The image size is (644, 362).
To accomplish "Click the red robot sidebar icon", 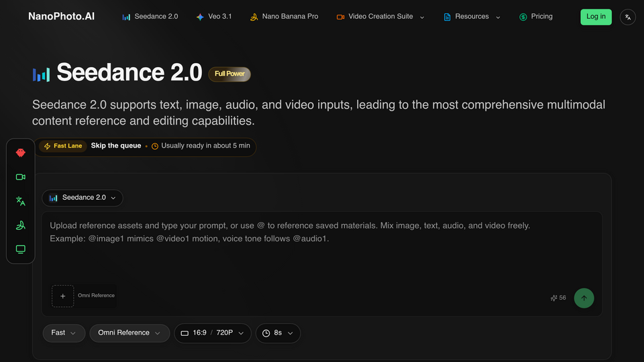I will coord(21,153).
